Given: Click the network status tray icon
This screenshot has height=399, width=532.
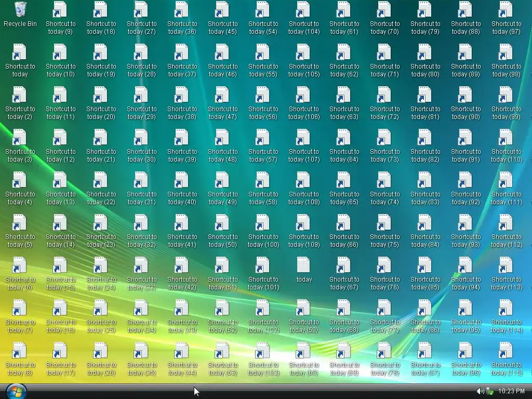Looking at the screenshot, I should (x=489, y=391).
